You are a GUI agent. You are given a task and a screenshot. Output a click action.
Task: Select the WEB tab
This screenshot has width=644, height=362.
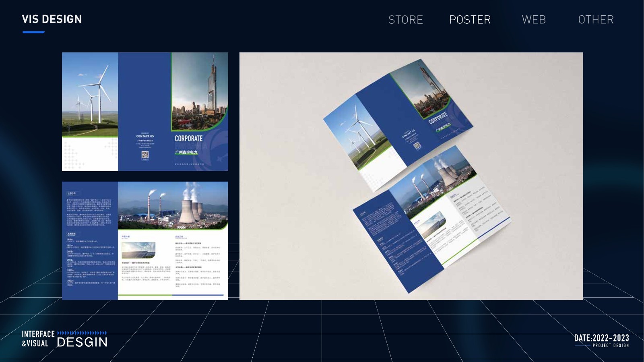point(534,20)
